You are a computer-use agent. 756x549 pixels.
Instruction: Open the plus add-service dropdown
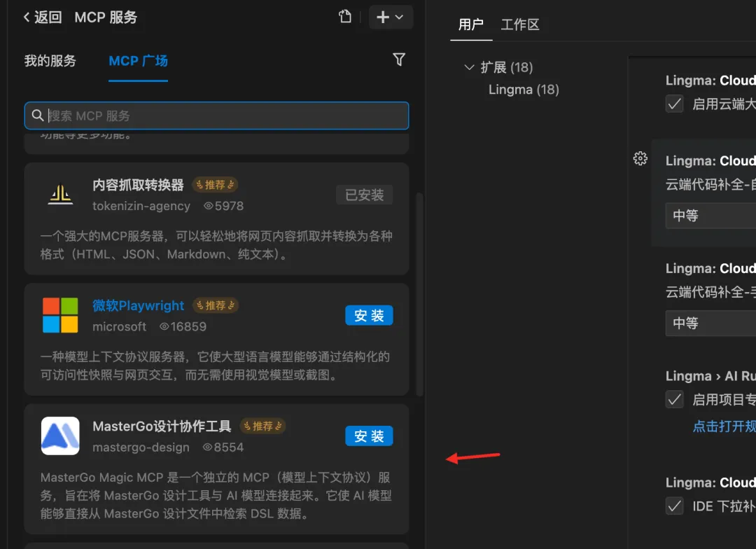[x=391, y=17]
